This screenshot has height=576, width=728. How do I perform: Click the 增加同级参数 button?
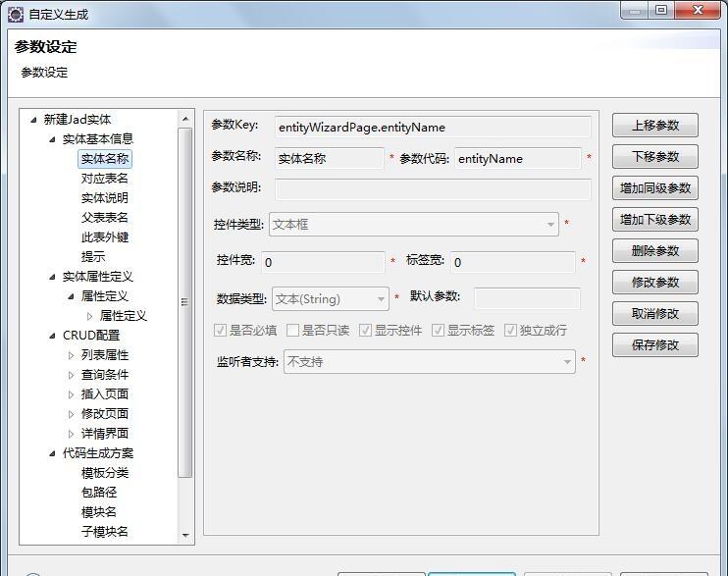[655, 187]
